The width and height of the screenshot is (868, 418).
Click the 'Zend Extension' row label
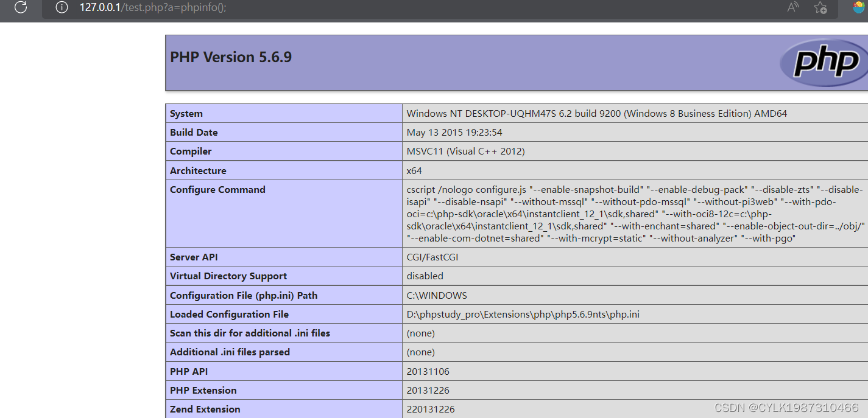click(x=205, y=409)
